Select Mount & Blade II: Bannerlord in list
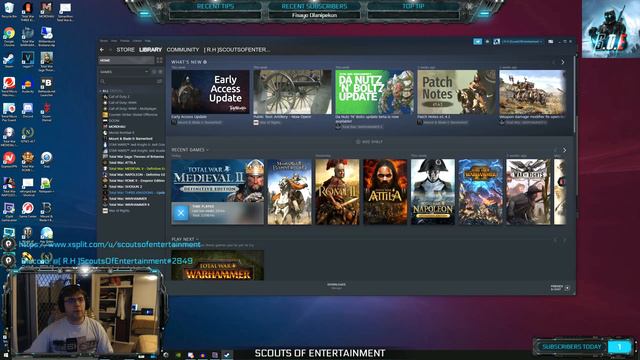Image resolution: width=640 pixels, height=360 pixels. pyautogui.click(x=131, y=139)
